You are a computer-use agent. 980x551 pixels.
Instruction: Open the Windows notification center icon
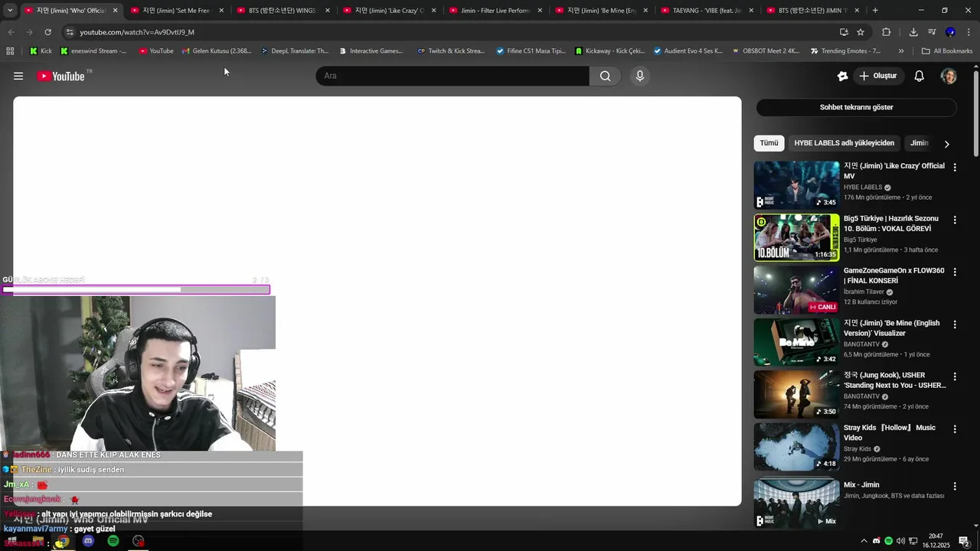pyautogui.click(x=964, y=541)
